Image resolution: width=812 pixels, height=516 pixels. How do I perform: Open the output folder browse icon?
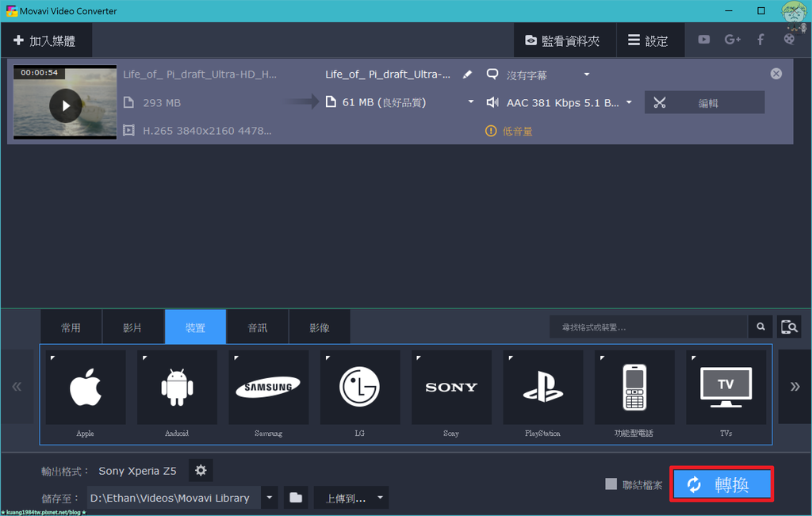pyautogui.click(x=296, y=498)
